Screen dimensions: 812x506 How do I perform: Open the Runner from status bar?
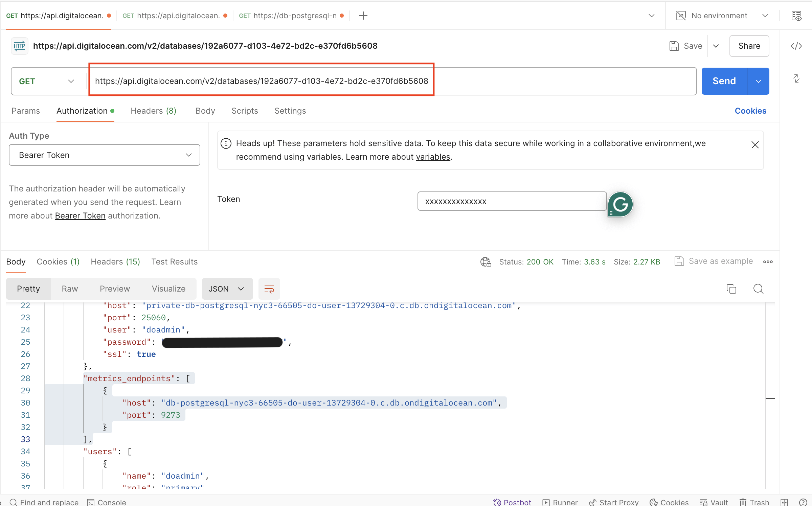click(x=560, y=502)
